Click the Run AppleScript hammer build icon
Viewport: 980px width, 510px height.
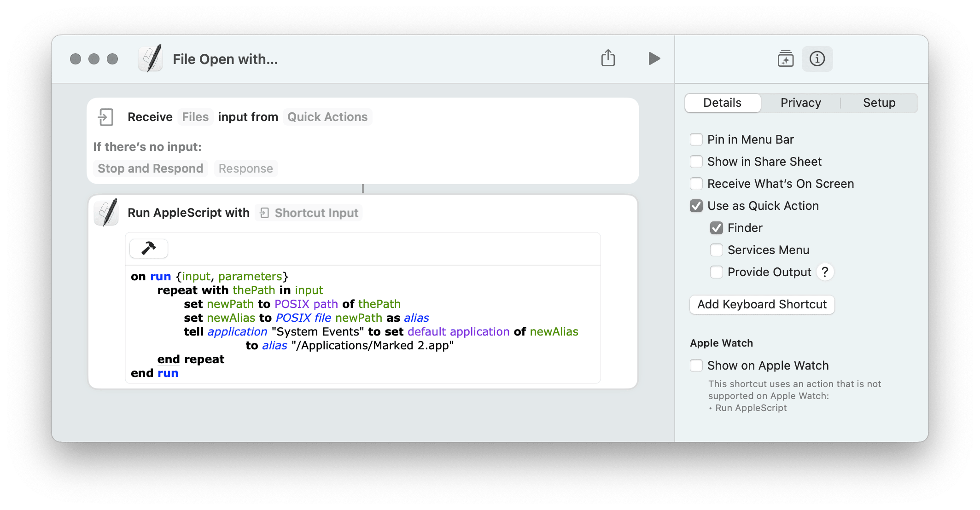pyautogui.click(x=148, y=248)
